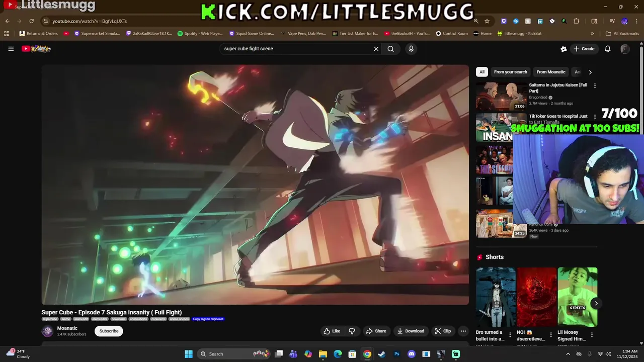Click the Moanatic channel avatar
The width and height of the screenshot is (644, 362).
click(x=47, y=331)
